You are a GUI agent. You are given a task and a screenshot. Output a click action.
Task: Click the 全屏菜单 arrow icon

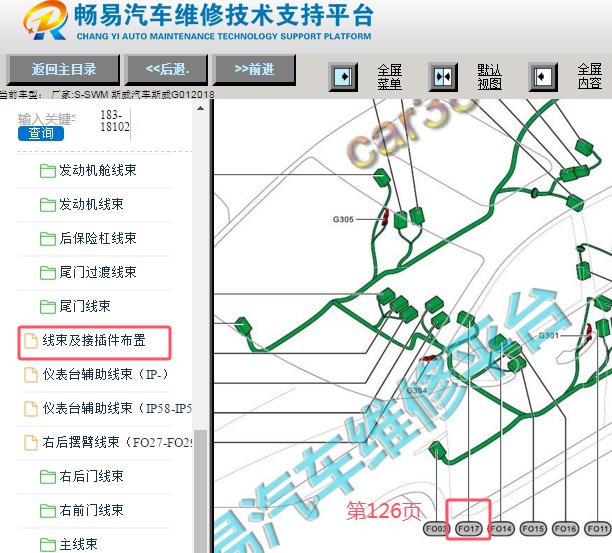343,77
